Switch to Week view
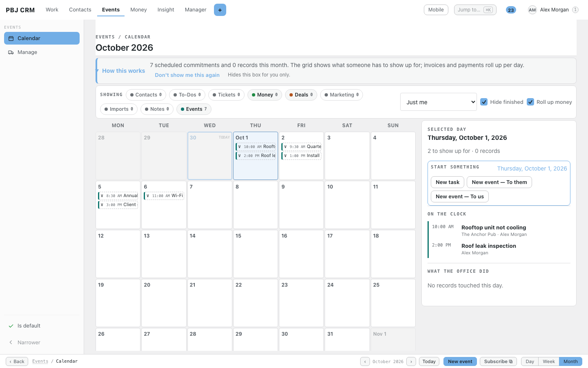Image resolution: width=588 pixels, height=368 pixels. pos(549,361)
